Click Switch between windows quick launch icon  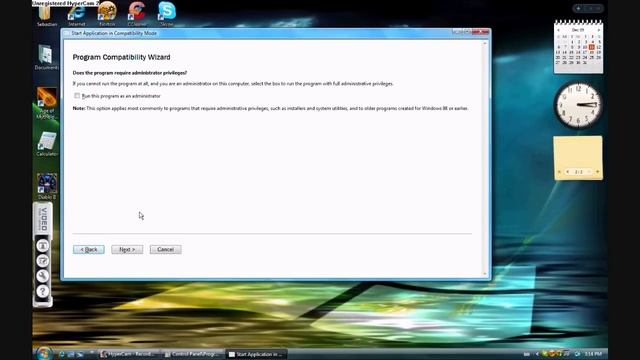click(80, 354)
